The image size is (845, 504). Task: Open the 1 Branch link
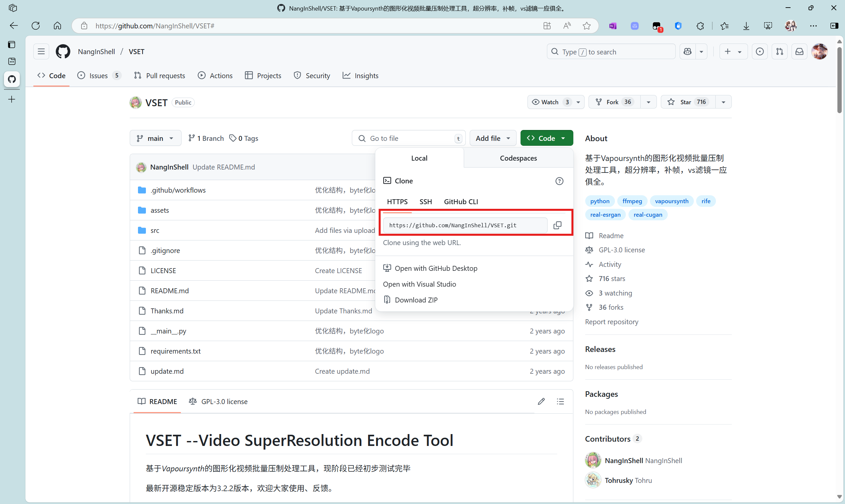[206, 138]
